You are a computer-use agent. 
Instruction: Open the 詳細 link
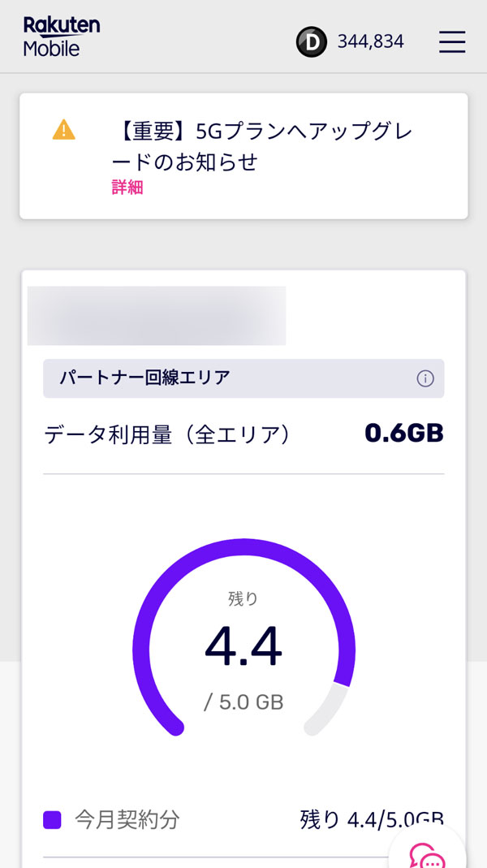pos(127,188)
